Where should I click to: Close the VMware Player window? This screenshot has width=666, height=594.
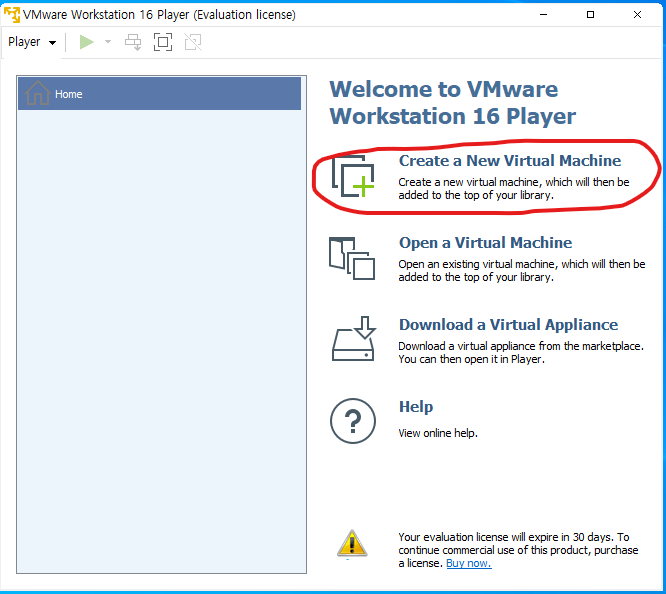pyautogui.click(x=638, y=14)
